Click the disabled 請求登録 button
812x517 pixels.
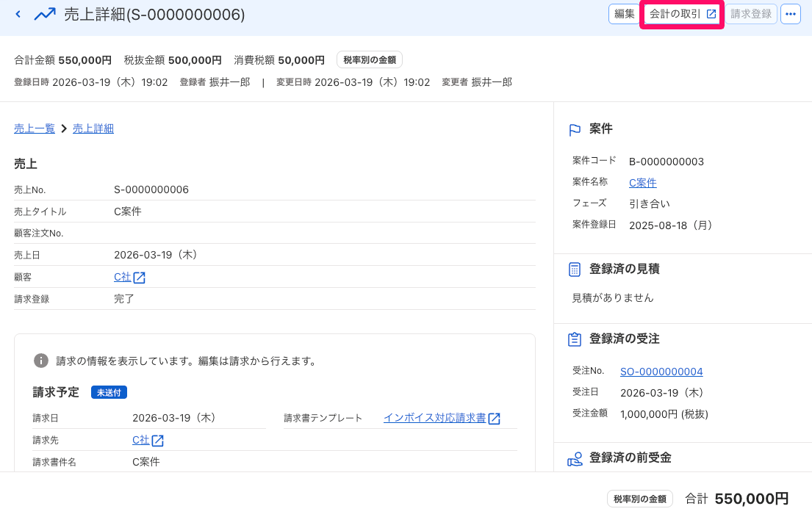751,14
